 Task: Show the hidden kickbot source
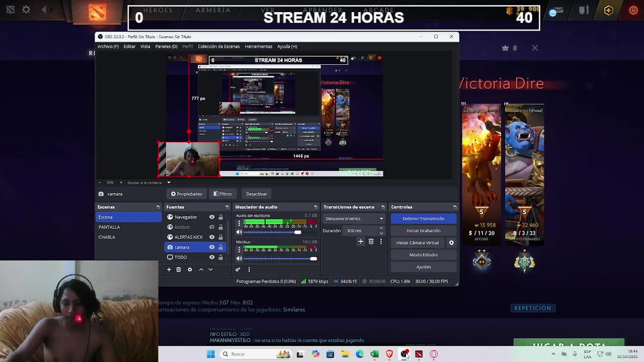tap(212, 227)
